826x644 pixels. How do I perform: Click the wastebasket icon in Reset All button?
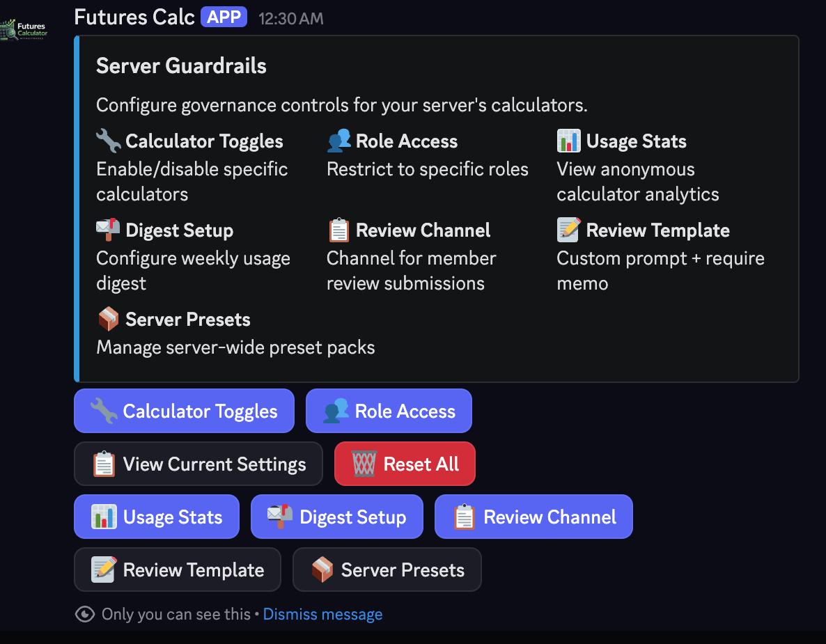click(364, 464)
